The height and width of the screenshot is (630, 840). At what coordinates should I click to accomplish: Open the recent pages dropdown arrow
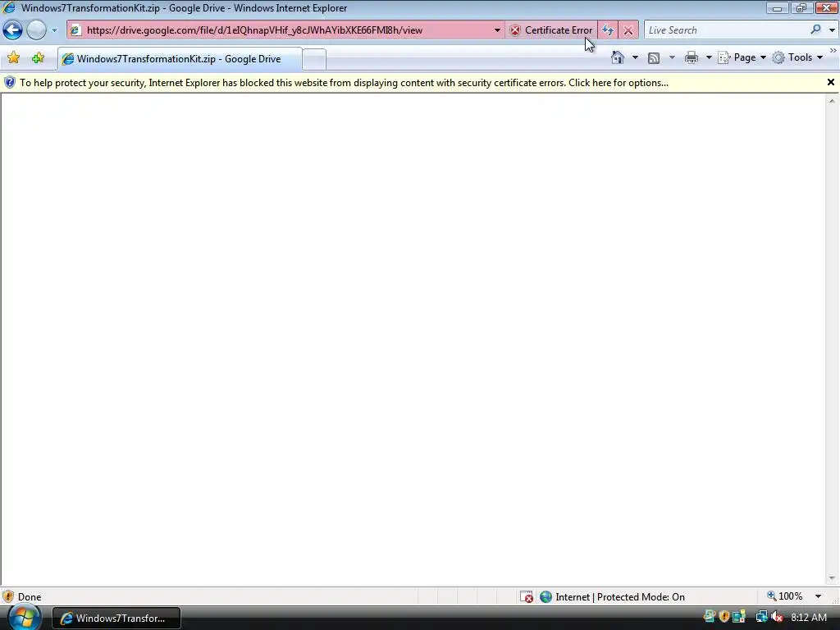point(54,30)
